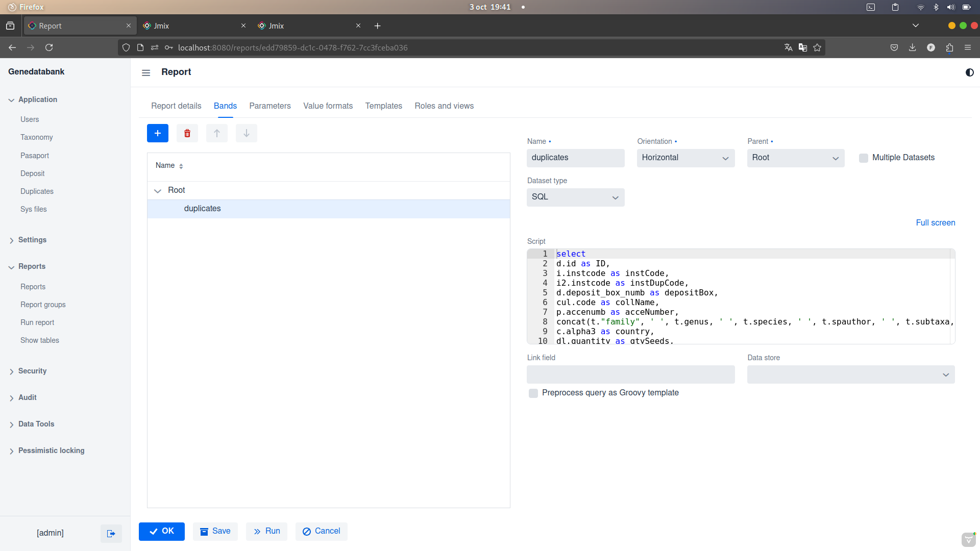
Task: Open the Parent dropdown
Action: tap(796, 158)
